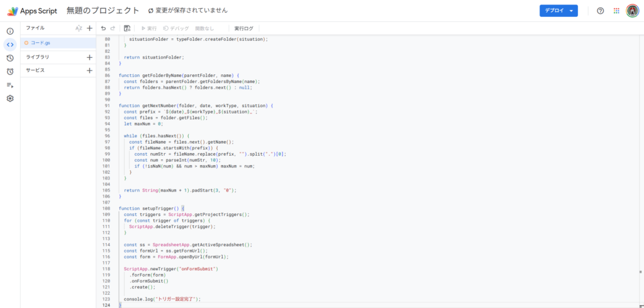Screen dimensions: 644x308
Task: Select the Editor code icon in sidebar
Action: point(10,44)
